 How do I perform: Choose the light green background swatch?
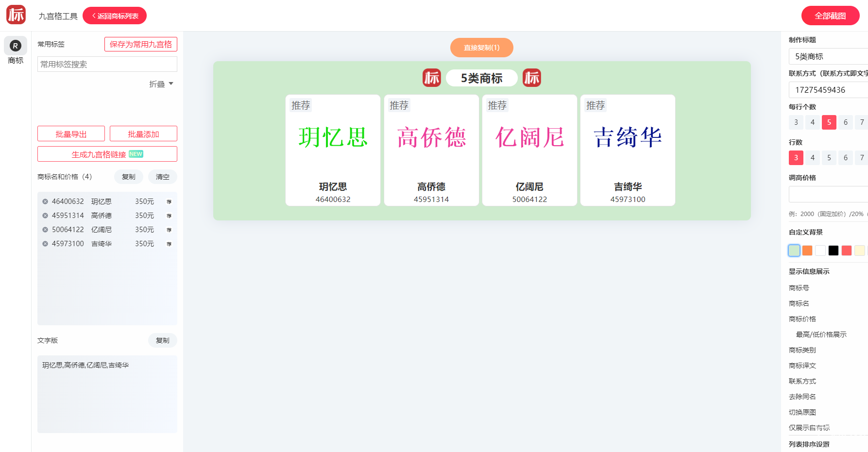pyautogui.click(x=794, y=251)
